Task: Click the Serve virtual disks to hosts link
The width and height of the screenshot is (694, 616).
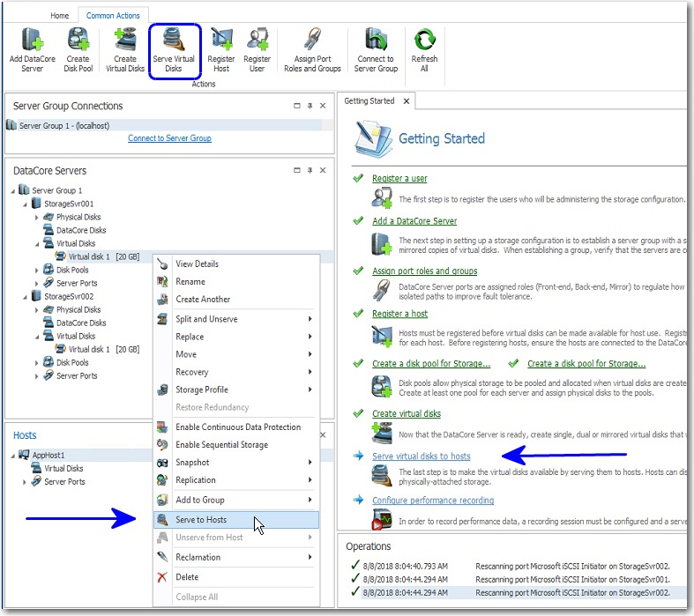Action: point(421,456)
